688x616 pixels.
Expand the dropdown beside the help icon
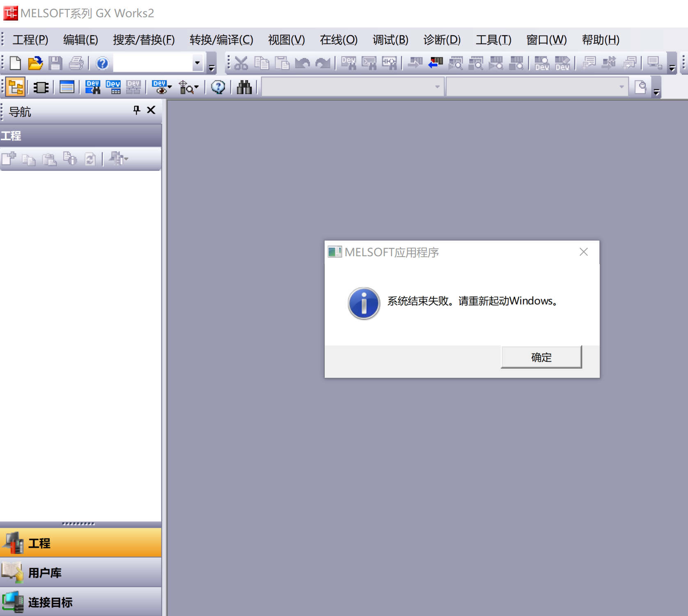click(197, 63)
